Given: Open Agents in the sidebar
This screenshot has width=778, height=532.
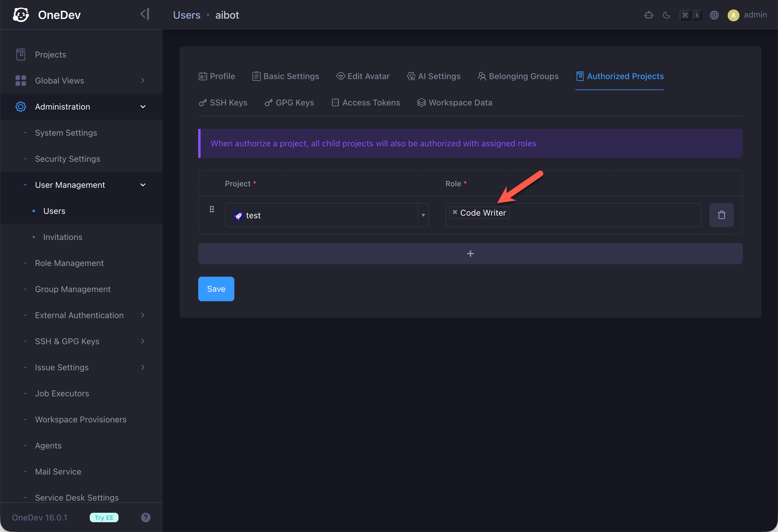Looking at the screenshot, I should coord(48,446).
